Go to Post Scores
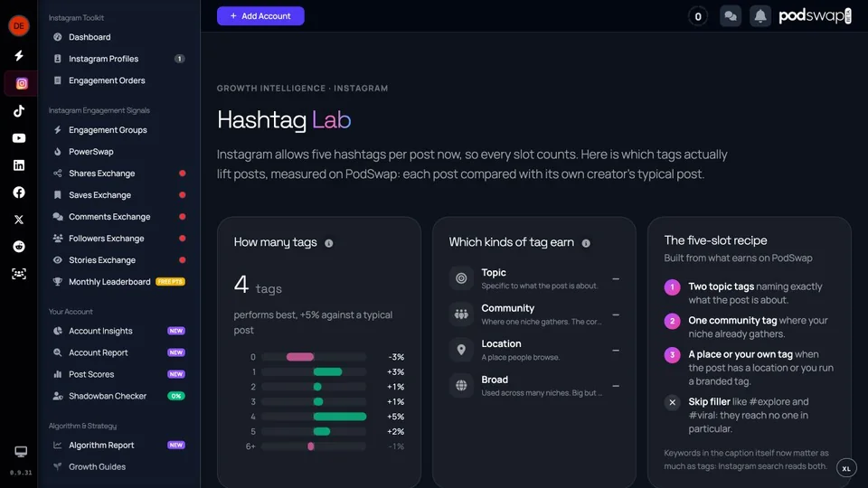The image size is (868, 488). [x=118, y=374]
